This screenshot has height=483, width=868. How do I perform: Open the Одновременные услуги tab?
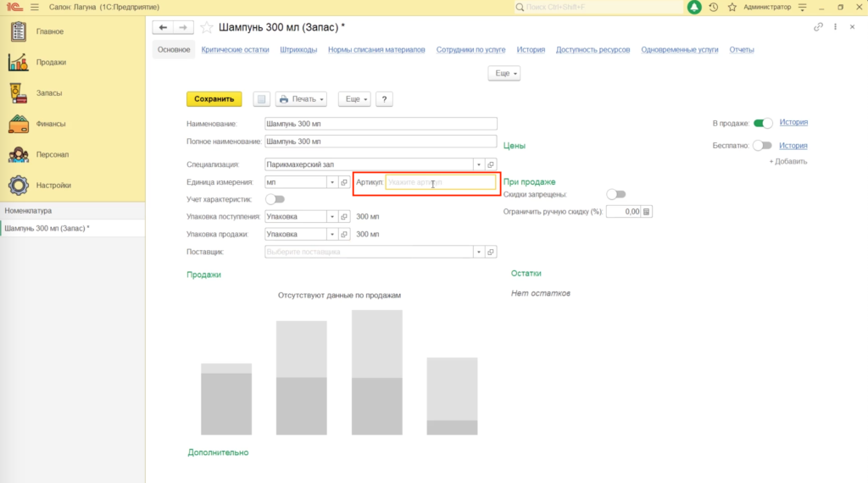point(680,50)
